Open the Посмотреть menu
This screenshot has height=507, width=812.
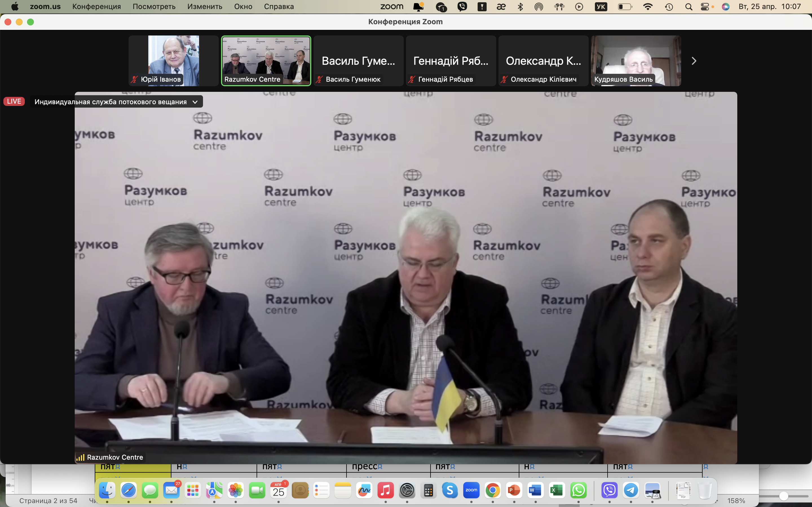pos(154,7)
